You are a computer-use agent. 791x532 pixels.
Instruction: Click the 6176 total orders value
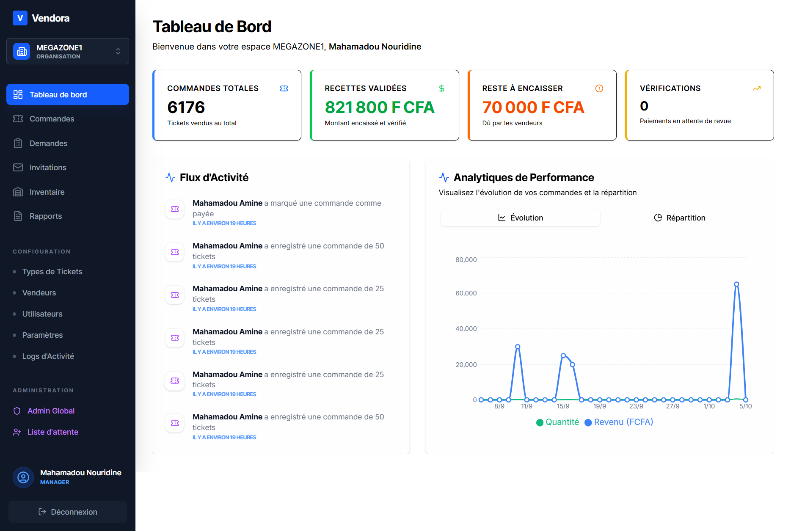(x=186, y=108)
